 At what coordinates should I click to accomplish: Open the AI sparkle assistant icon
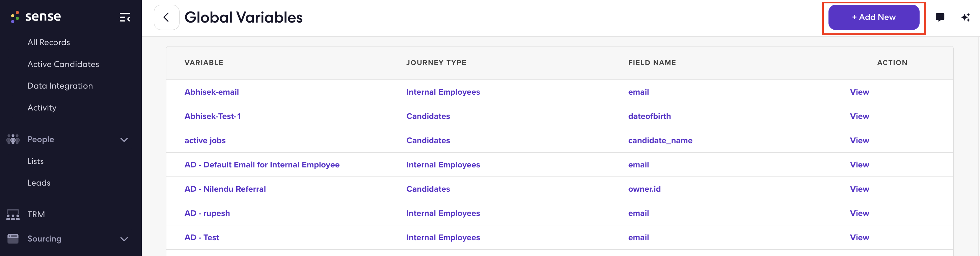click(965, 17)
